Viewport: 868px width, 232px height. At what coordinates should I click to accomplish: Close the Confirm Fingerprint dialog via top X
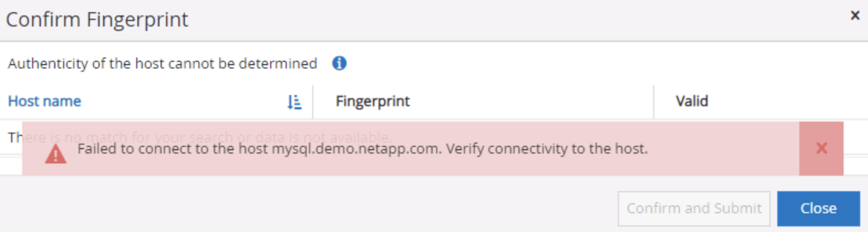[855, 16]
